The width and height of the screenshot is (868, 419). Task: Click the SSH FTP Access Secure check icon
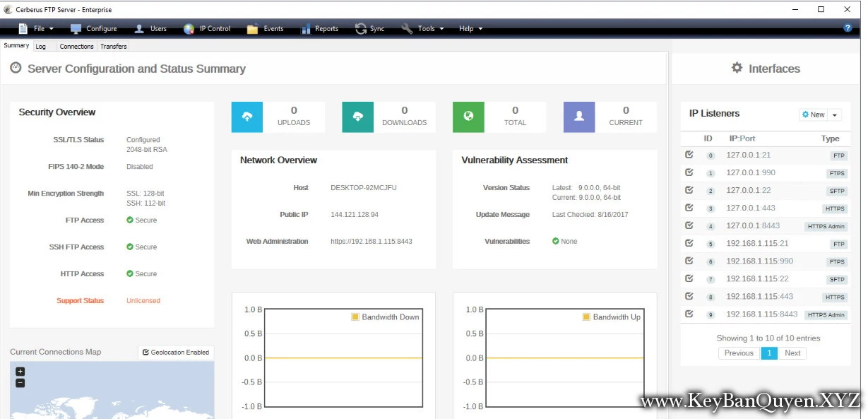coord(130,247)
